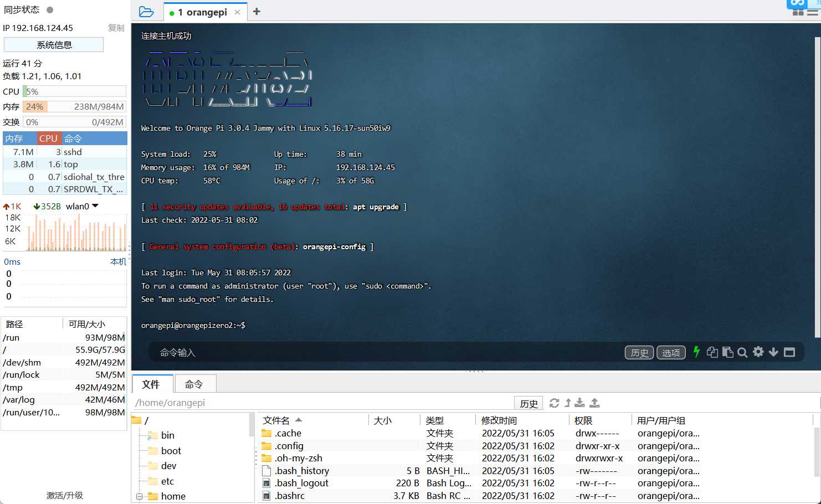Open the connection manager folder icon

click(146, 12)
